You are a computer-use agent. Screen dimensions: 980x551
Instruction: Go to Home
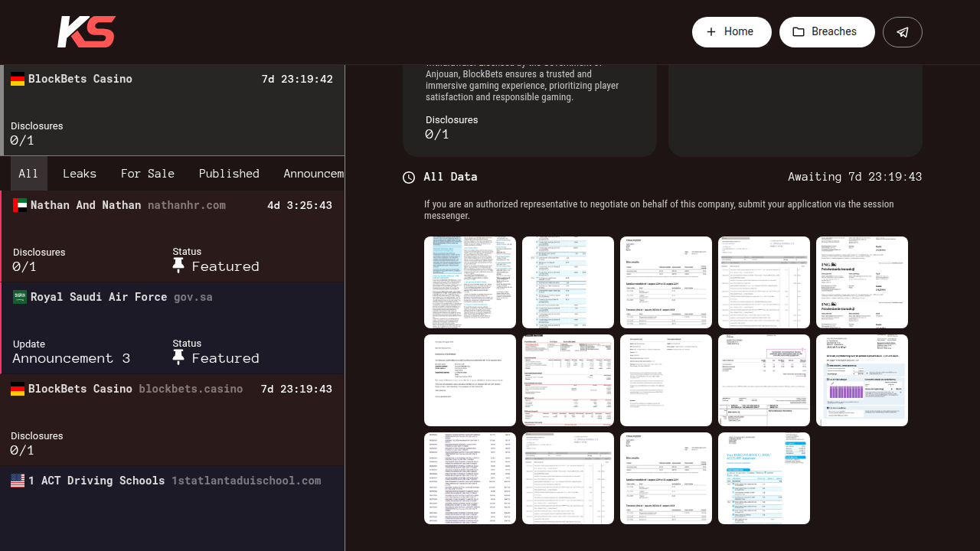(x=732, y=32)
